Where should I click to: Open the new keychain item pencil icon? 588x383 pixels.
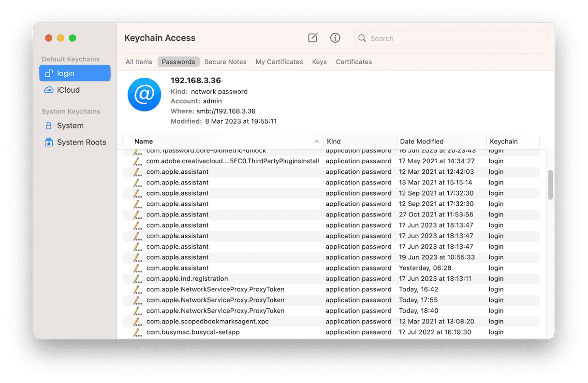(312, 38)
